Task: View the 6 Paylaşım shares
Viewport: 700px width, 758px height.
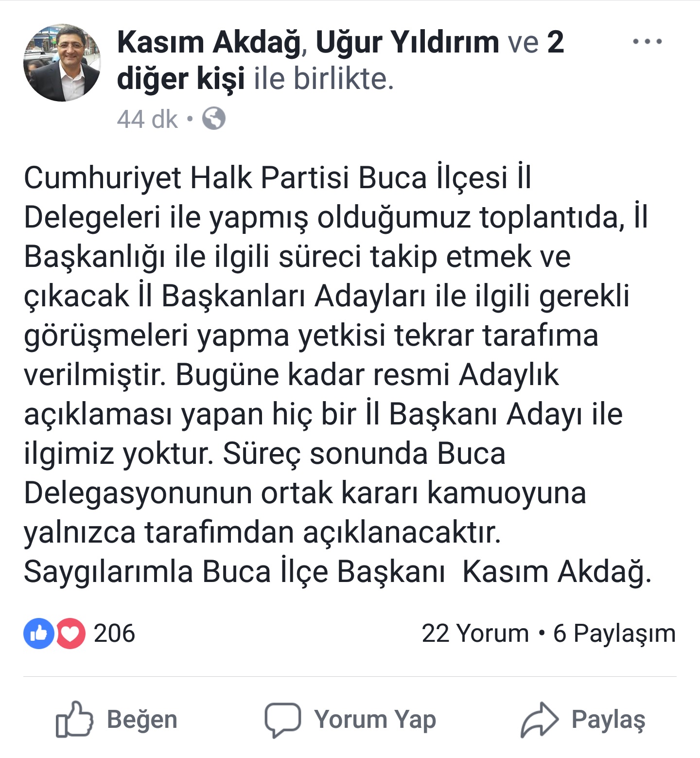Action: point(614,634)
